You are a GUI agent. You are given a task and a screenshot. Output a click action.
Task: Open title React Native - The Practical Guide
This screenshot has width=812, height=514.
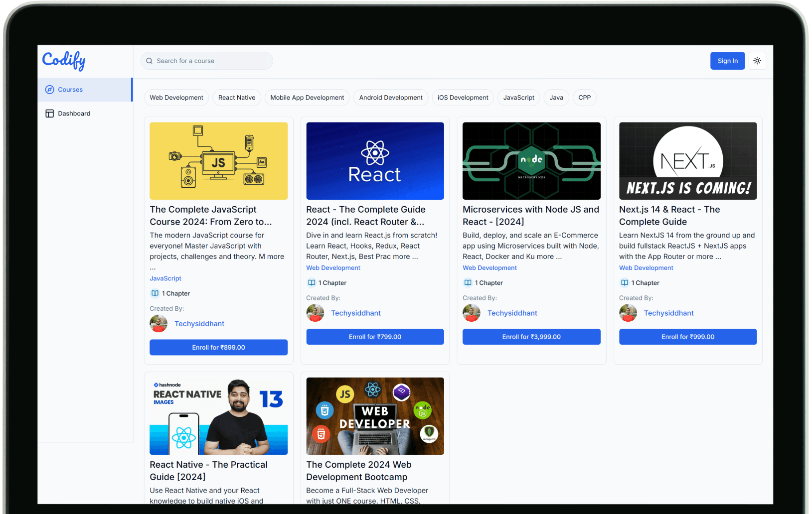[208, 471]
